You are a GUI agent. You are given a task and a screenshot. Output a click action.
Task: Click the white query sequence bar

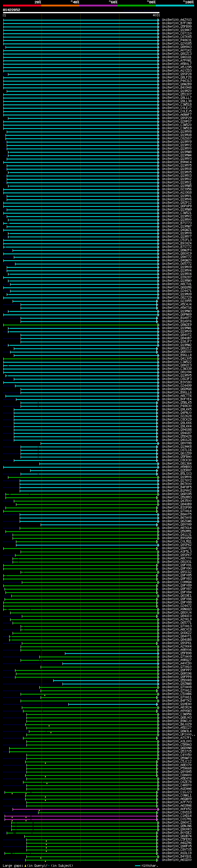[x=81, y=12]
